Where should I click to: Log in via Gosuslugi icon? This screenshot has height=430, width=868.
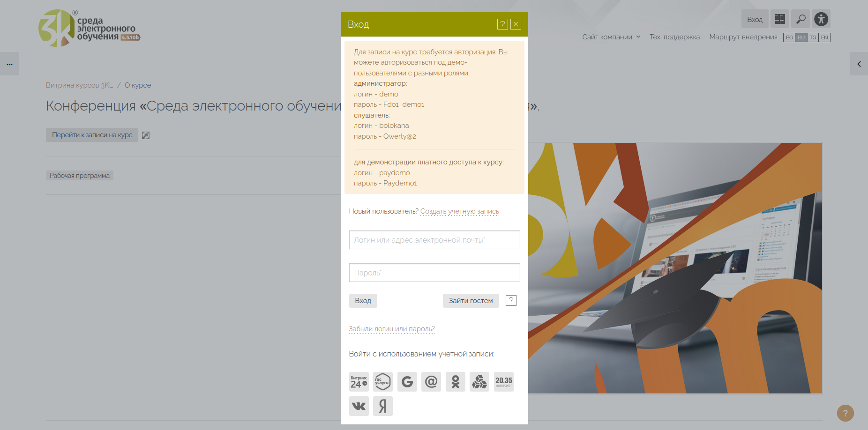point(382,382)
